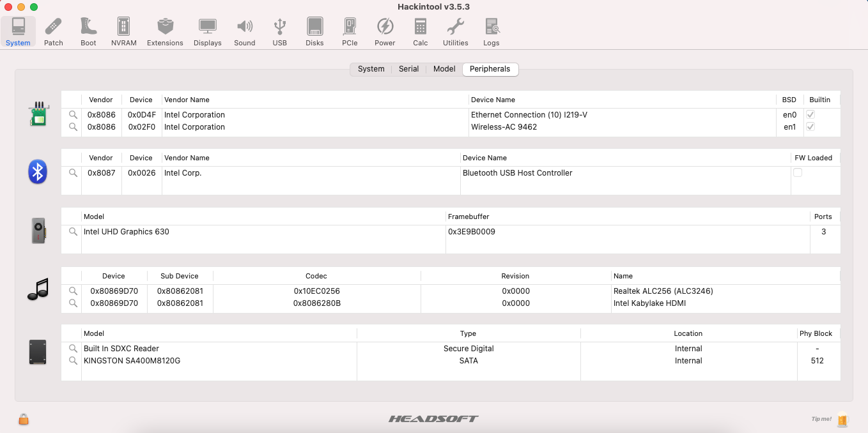Viewport: 868px width, 433px height.
Task: Switch to the Model tab
Action: coord(444,69)
